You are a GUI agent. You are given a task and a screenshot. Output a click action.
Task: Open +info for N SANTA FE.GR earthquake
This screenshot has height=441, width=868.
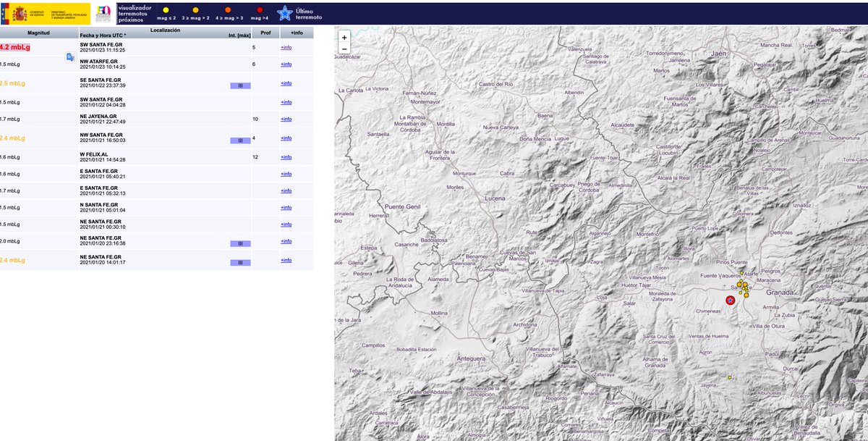[286, 207]
